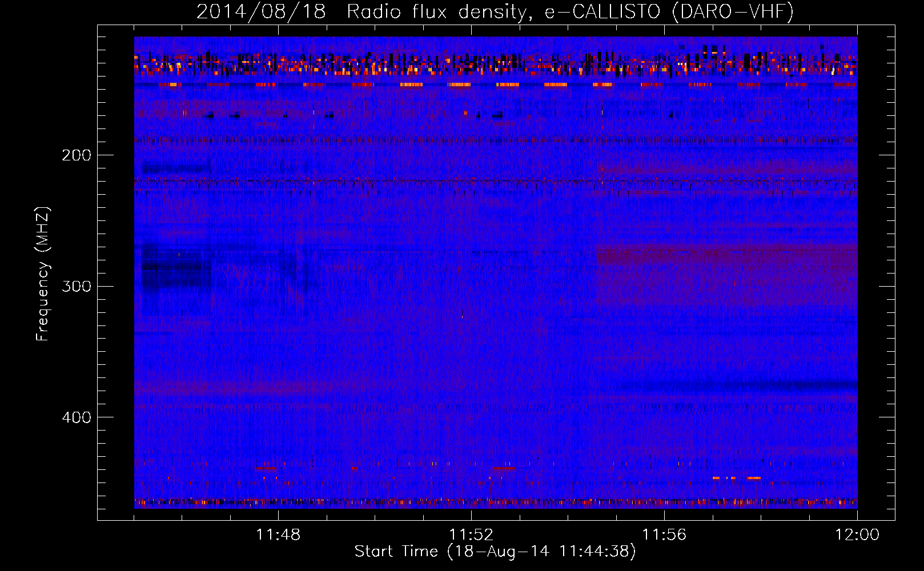Click the plot title "Radio flux density, e-CALLISTO (DARO-VHF)"

(x=570, y=12)
